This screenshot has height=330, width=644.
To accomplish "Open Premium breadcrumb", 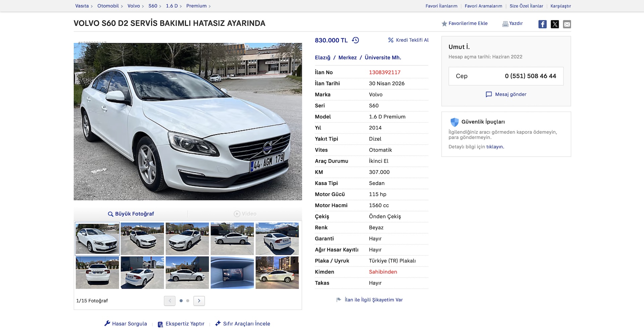I will pos(196,6).
